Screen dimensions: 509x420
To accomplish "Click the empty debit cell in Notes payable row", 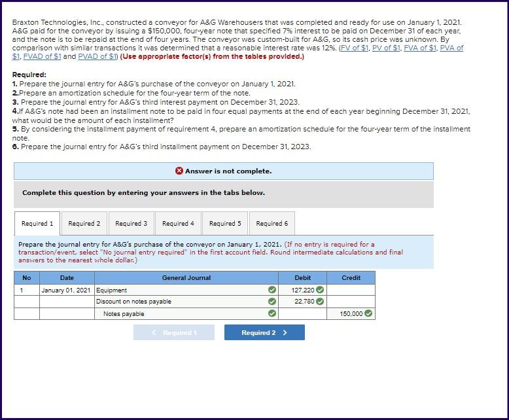I will click(302, 313).
